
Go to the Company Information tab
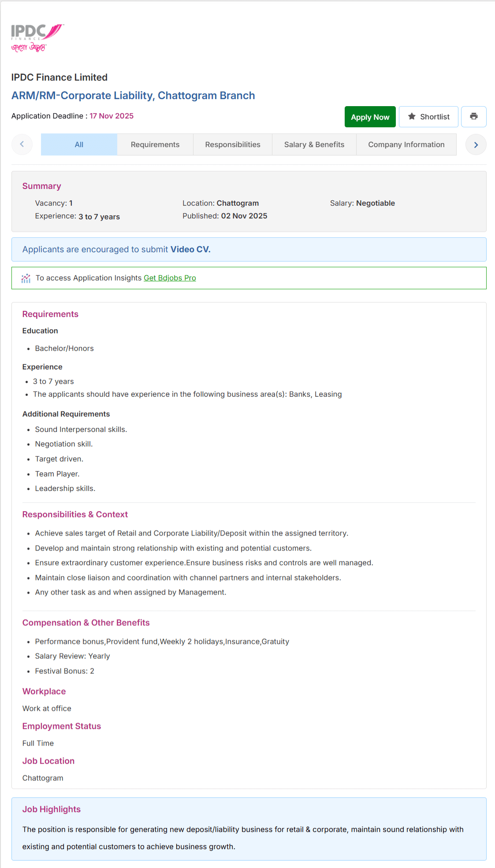point(406,144)
